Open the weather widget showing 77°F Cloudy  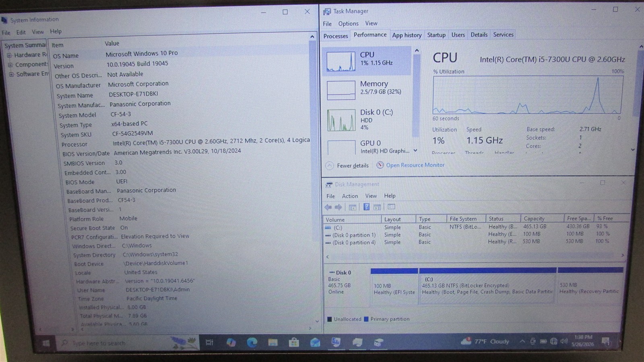[485, 341]
